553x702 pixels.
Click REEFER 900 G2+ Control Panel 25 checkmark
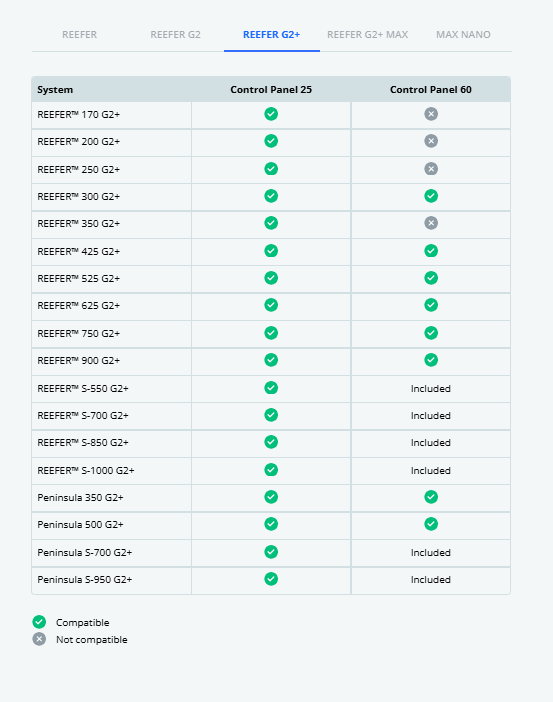271,360
